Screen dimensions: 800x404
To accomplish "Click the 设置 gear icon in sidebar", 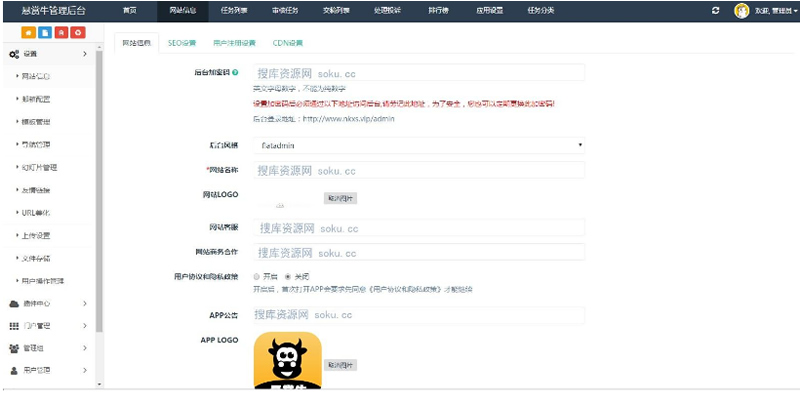I will click(x=14, y=53).
